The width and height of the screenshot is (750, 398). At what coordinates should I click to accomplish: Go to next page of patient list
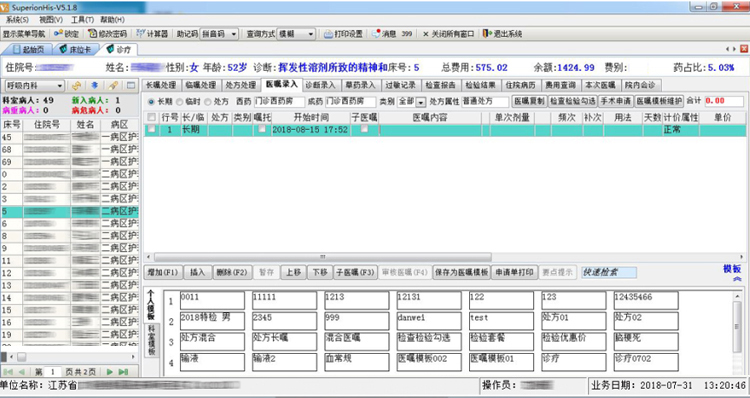coord(110,372)
